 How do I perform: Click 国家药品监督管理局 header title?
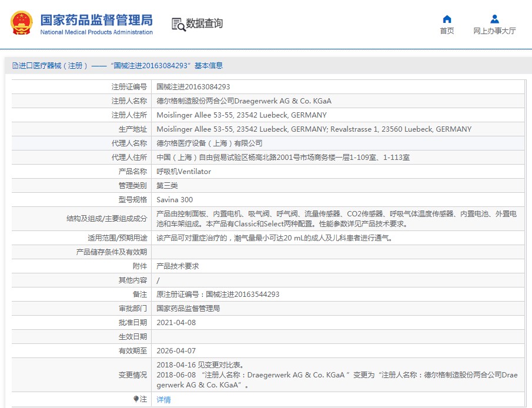click(96, 20)
